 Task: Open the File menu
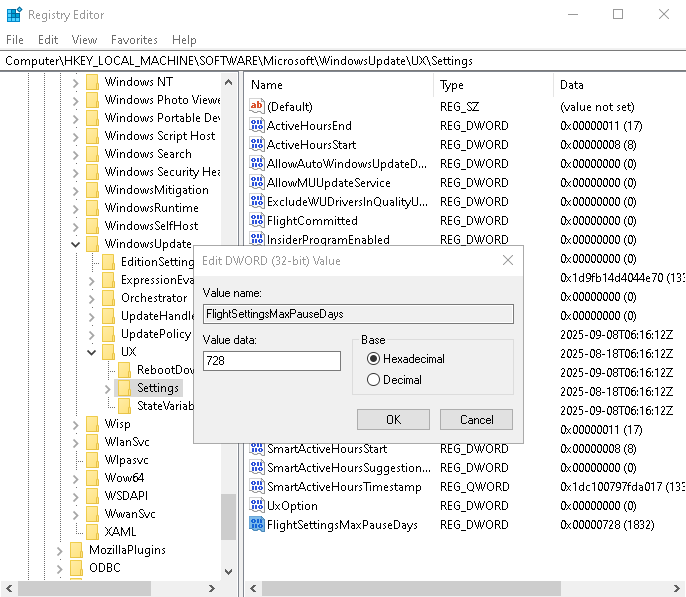click(x=15, y=40)
